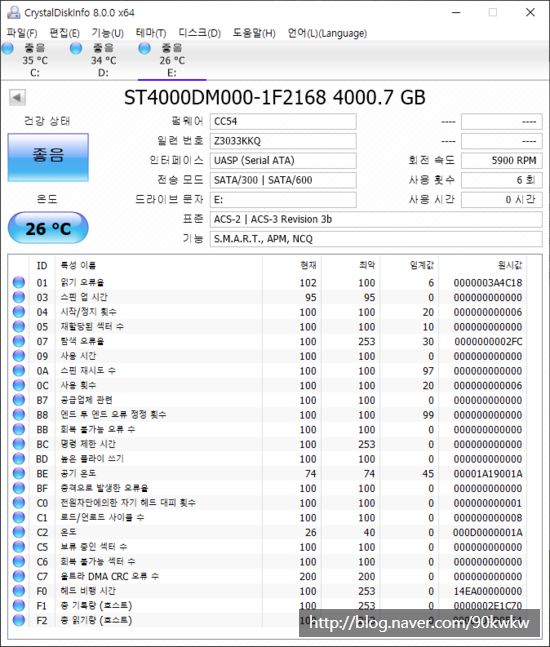
Task: Click the interface field UASP (Serial ATA)
Action: (283, 161)
